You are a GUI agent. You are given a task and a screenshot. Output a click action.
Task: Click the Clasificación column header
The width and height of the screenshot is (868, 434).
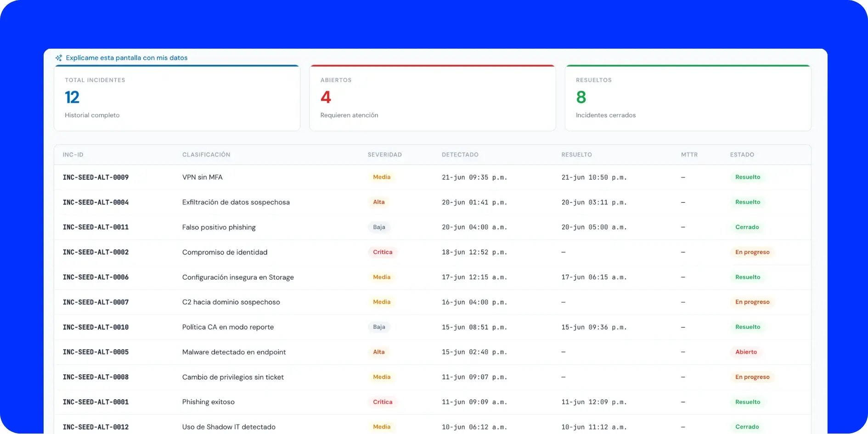pyautogui.click(x=206, y=155)
